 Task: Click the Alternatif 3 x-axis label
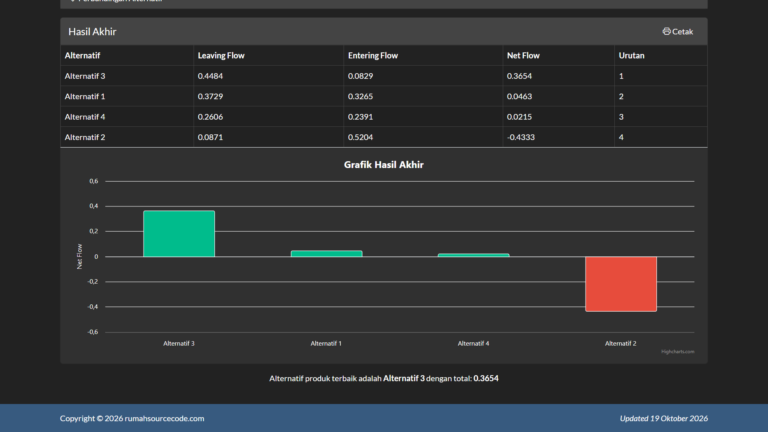[x=179, y=343]
